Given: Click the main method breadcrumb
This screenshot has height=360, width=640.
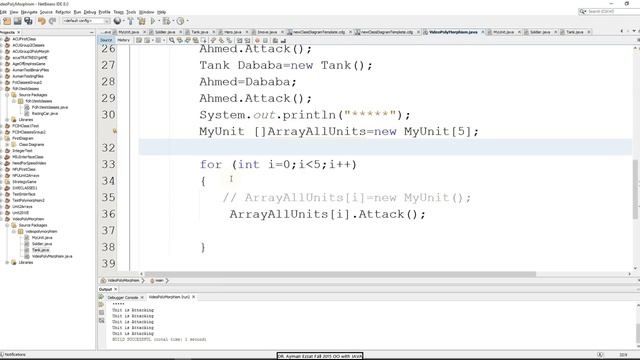Looking at the screenshot, I should [157, 281].
